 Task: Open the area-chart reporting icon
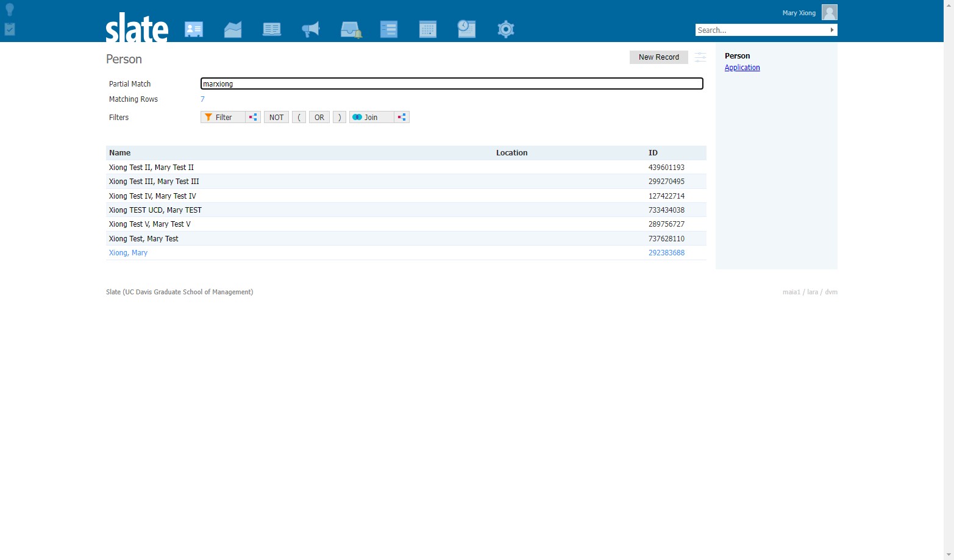pos(233,29)
